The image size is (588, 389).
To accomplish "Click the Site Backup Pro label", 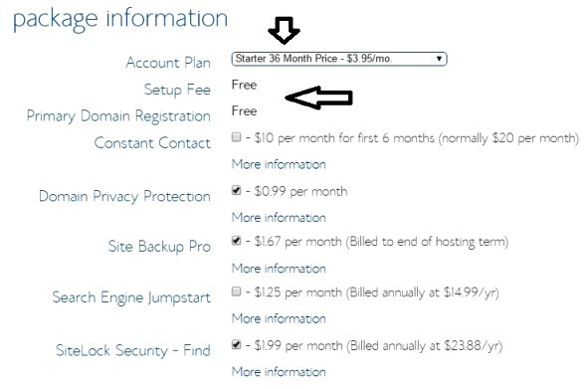I will tap(159, 247).
